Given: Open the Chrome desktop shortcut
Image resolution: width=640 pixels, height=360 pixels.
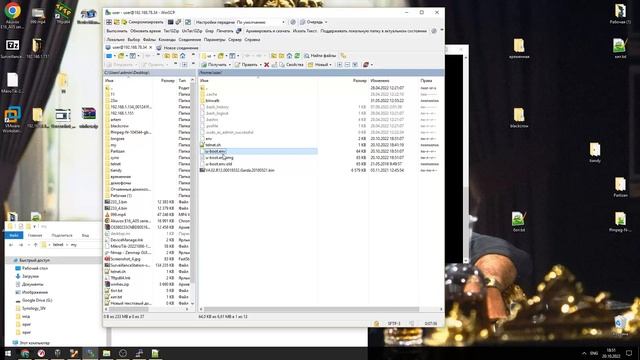Looking at the screenshot, I should [12, 16].
